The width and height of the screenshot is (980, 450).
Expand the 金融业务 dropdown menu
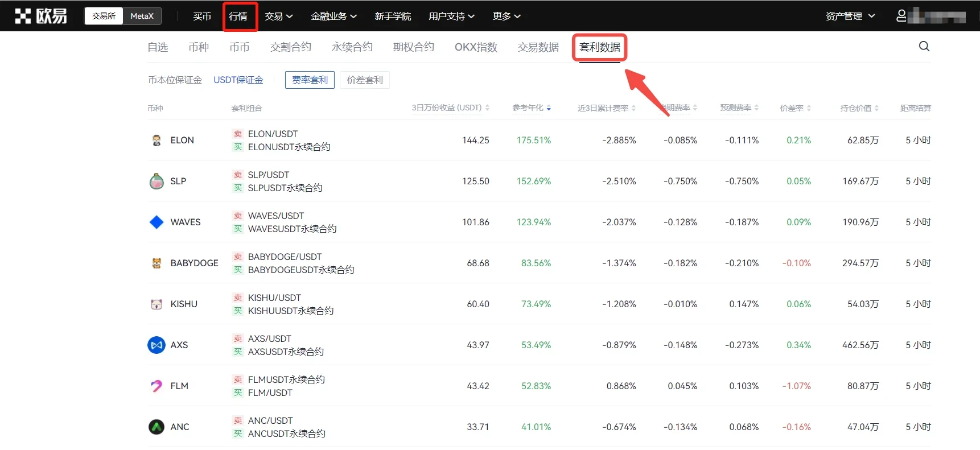(x=333, y=16)
